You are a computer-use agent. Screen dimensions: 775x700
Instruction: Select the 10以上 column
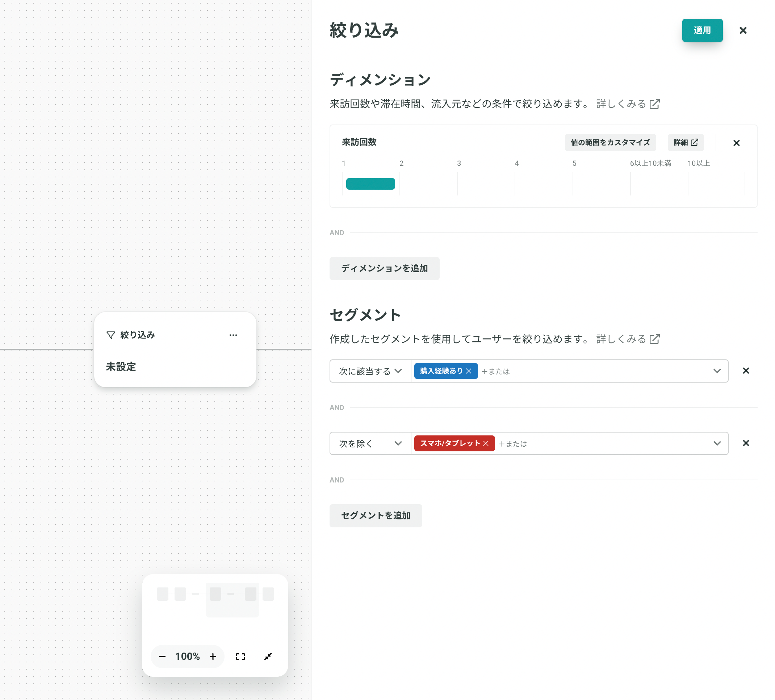(716, 184)
